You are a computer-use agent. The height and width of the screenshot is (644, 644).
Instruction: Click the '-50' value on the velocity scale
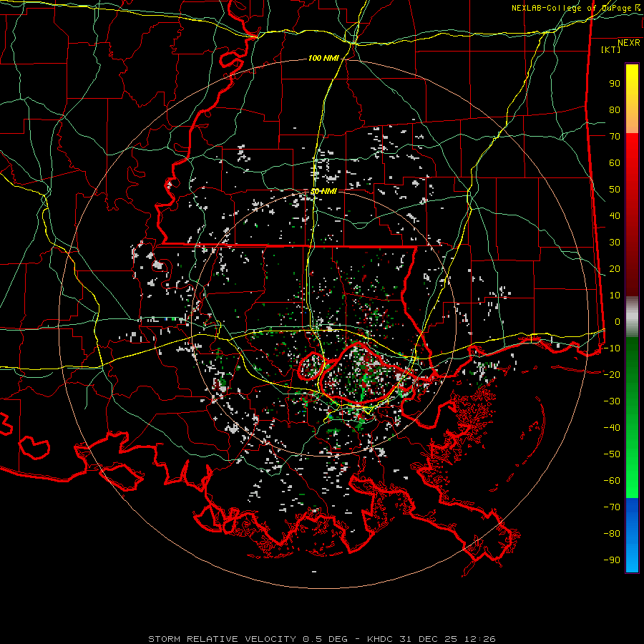click(612, 454)
